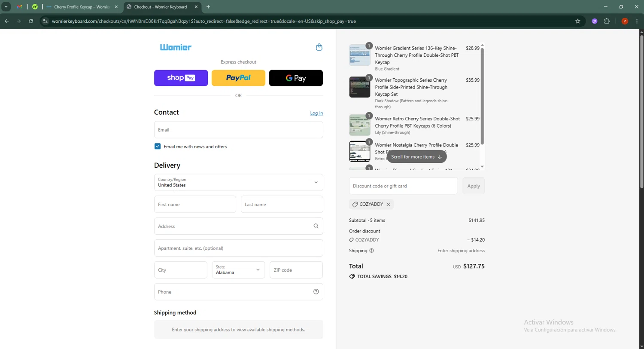644x349 pixels.
Task: Click the Enter shipping address text
Action: coord(461,251)
